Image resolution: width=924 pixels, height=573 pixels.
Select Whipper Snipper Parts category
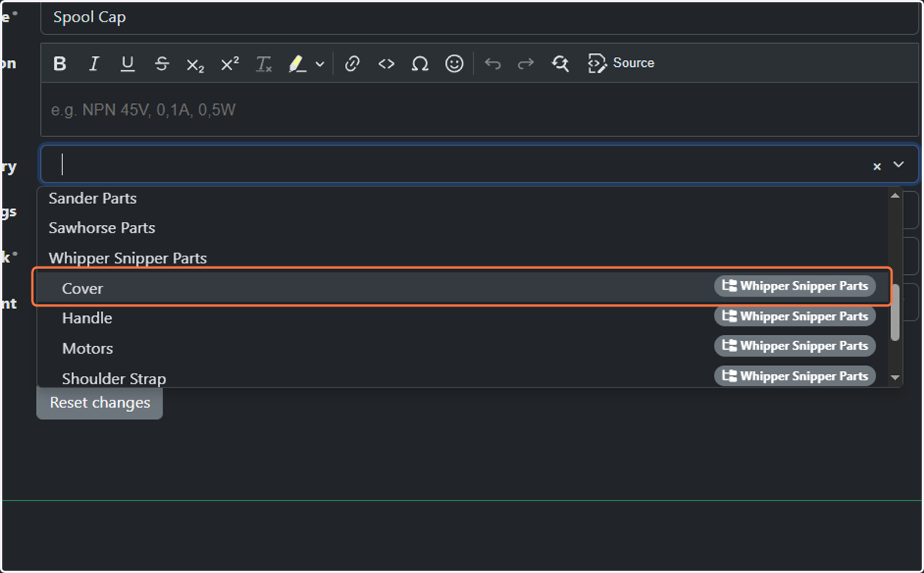click(462, 258)
